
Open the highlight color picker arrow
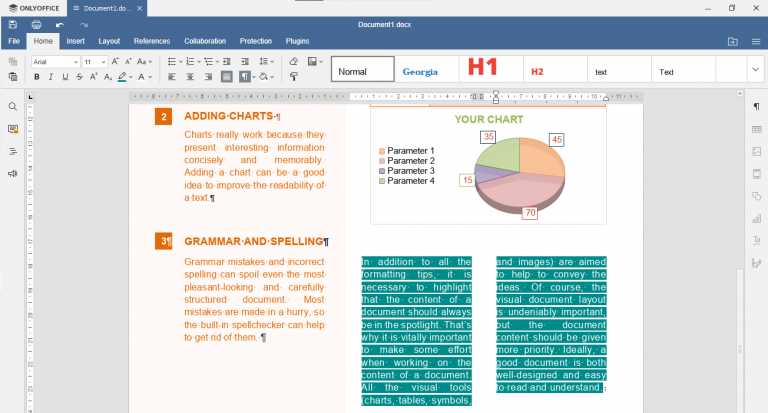131,77
